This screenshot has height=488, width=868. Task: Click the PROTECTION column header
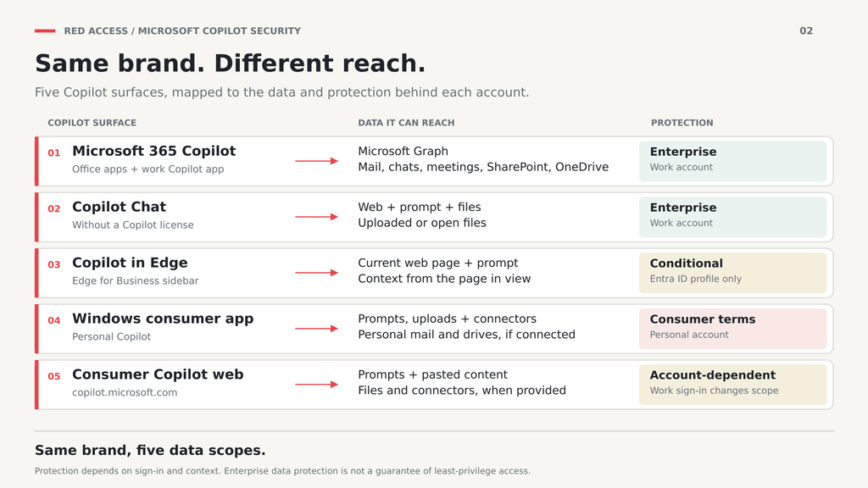(682, 123)
